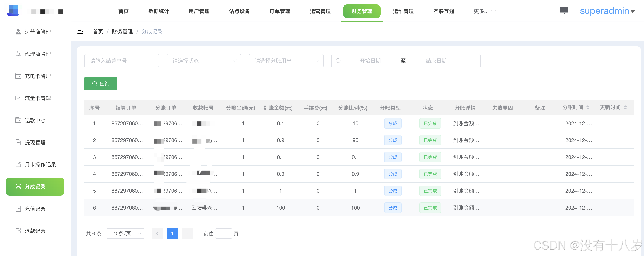Open 充值记录 sidebar item
Screen dimensions: 644x256
click(x=35, y=209)
